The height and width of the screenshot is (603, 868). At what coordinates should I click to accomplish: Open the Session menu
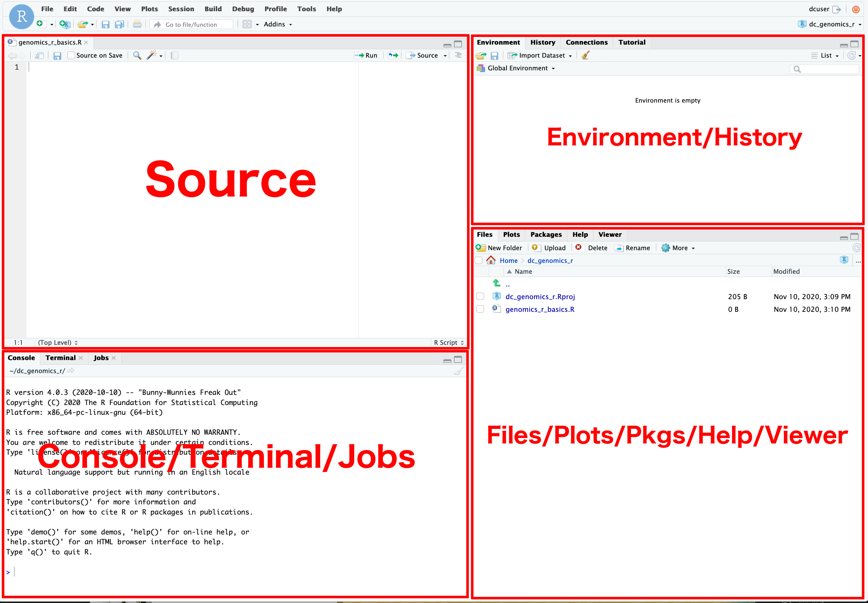181,9
